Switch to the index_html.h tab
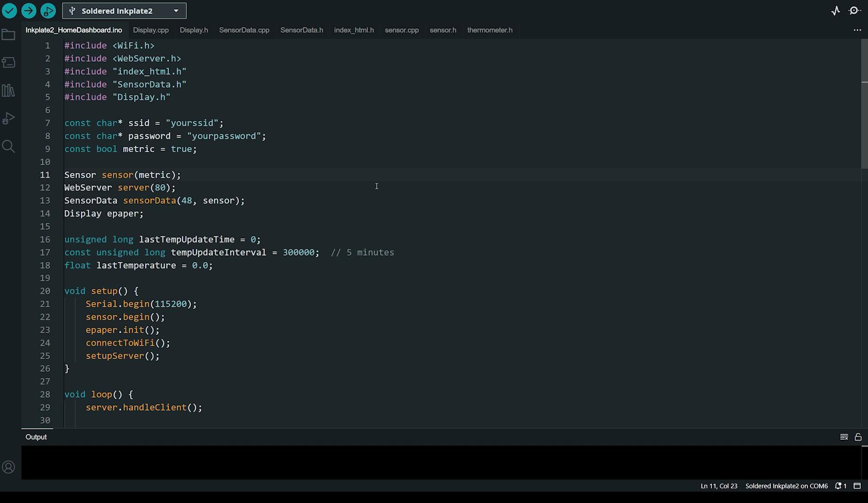868x503 pixels. click(354, 30)
